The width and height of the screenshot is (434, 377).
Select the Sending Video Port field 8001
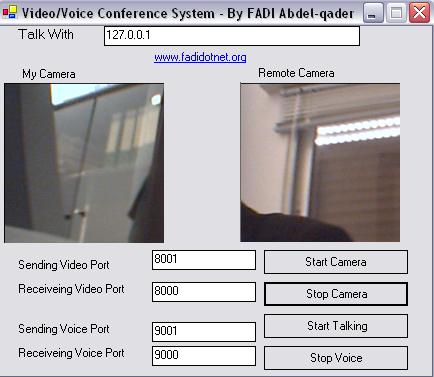(204, 260)
